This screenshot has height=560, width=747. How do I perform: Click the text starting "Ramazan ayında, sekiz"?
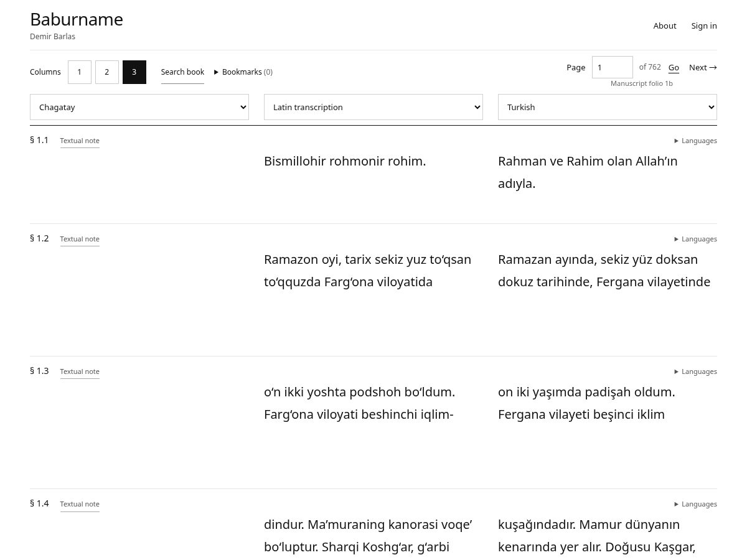604,271
